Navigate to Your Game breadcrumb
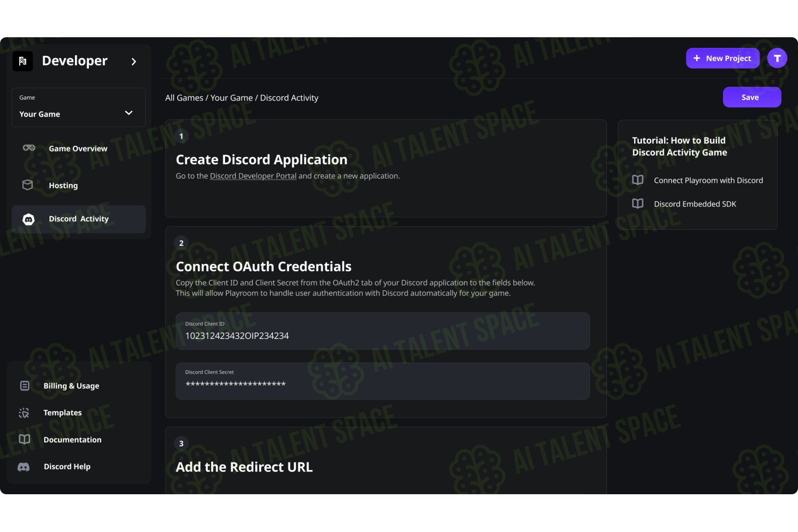 [231, 98]
